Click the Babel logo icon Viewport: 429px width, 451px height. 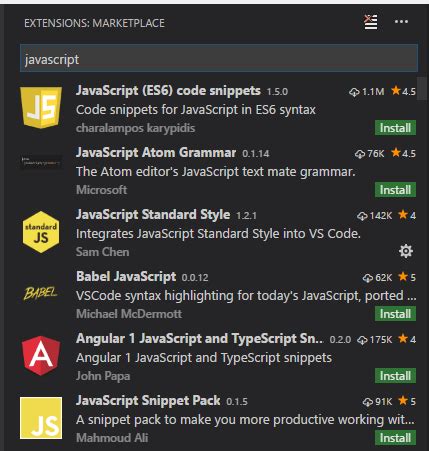tap(41, 293)
